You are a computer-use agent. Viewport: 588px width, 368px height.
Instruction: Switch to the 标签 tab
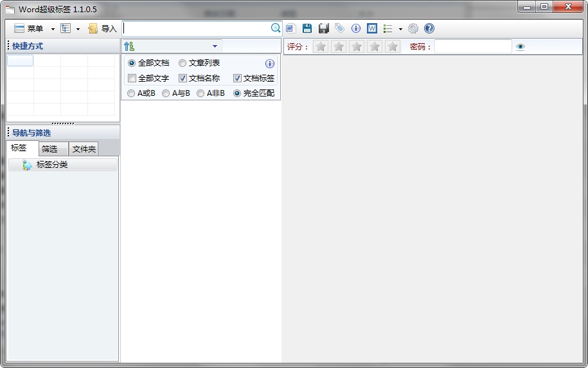click(x=22, y=148)
